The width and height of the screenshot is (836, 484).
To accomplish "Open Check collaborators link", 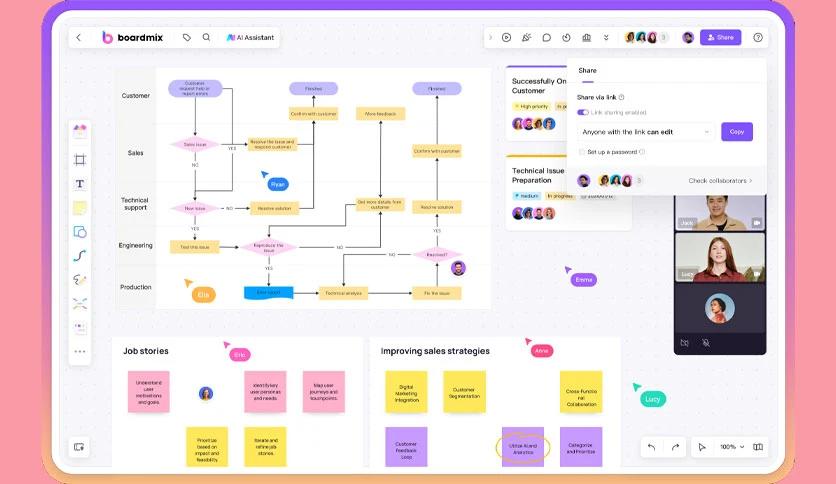I will coord(720,181).
